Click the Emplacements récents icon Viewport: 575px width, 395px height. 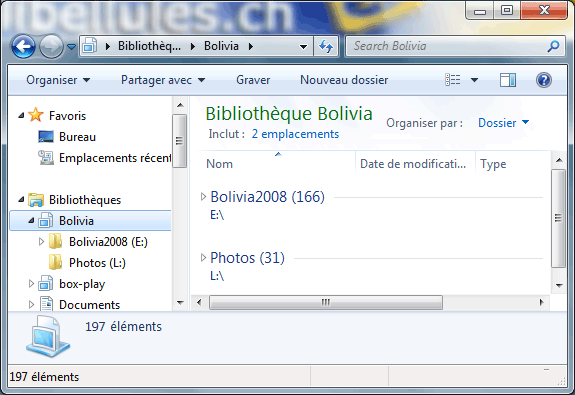click(46, 157)
